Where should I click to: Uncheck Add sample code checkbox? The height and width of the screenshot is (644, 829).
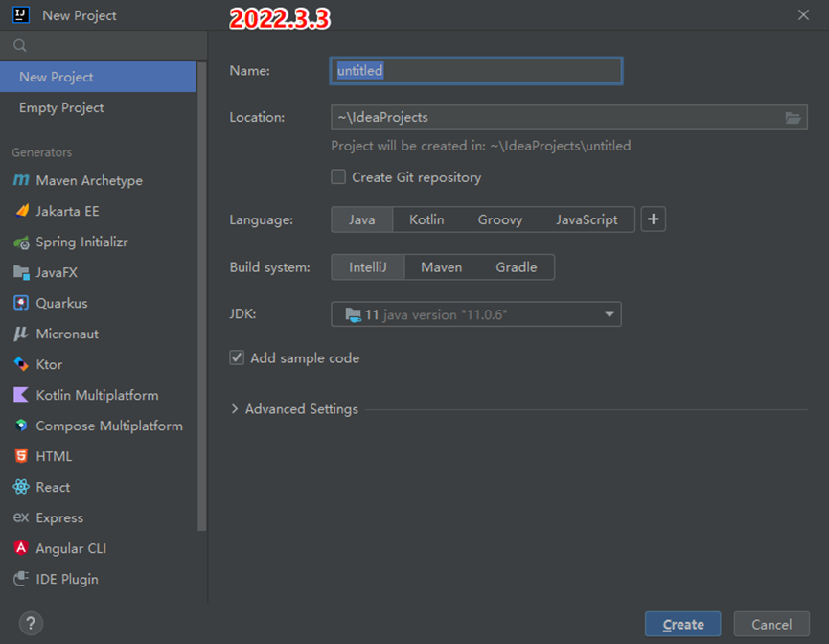237,358
